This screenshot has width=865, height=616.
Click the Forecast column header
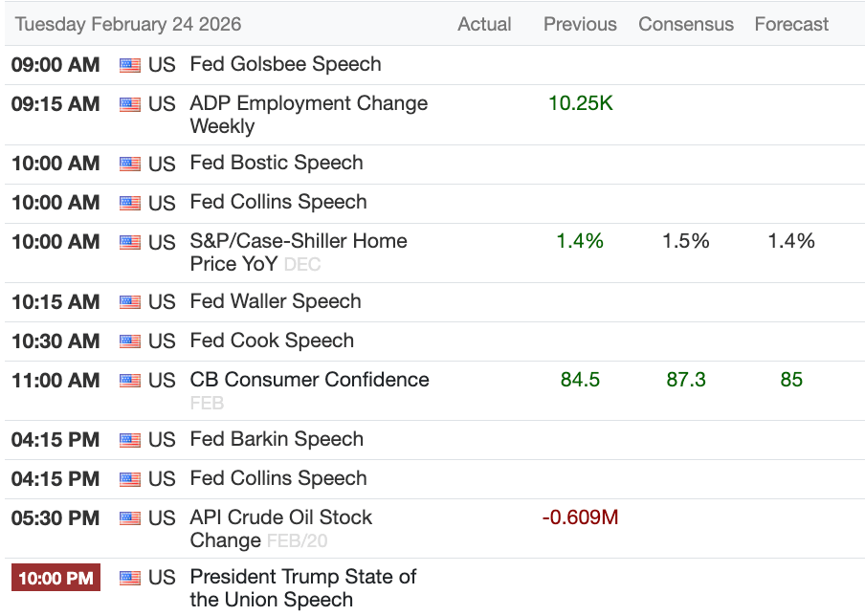pos(791,24)
